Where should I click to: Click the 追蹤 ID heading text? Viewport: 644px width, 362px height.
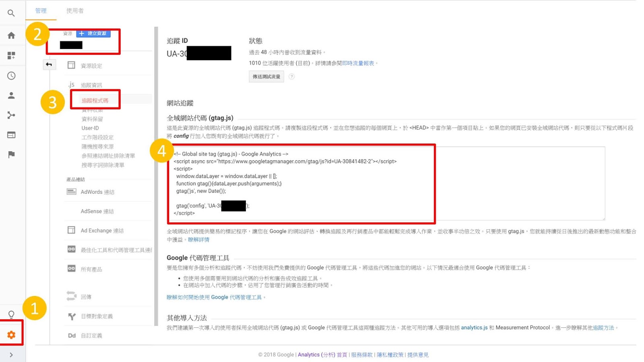[x=177, y=41]
